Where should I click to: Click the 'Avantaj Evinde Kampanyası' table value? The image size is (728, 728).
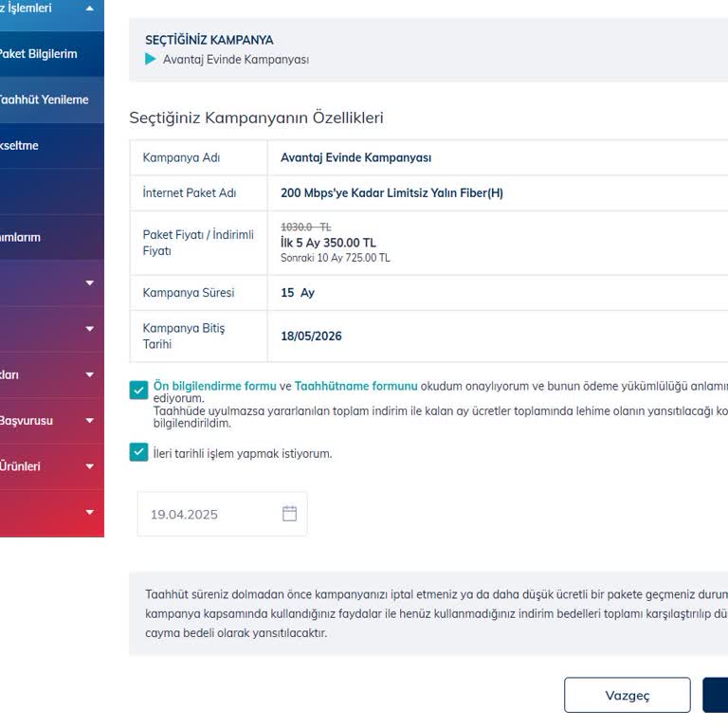pyautogui.click(x=356, y=158)
